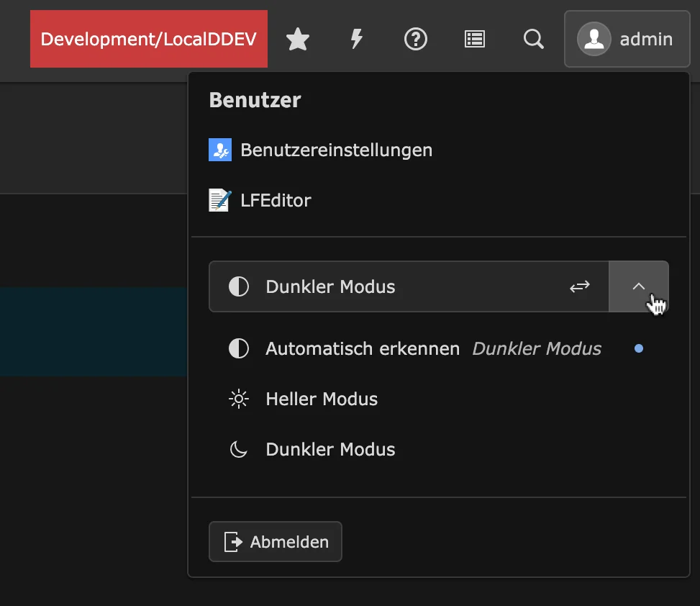Screen dimensions: 700x606
Task: Open LFEditor from the user menu
Action: coord(276,200)
